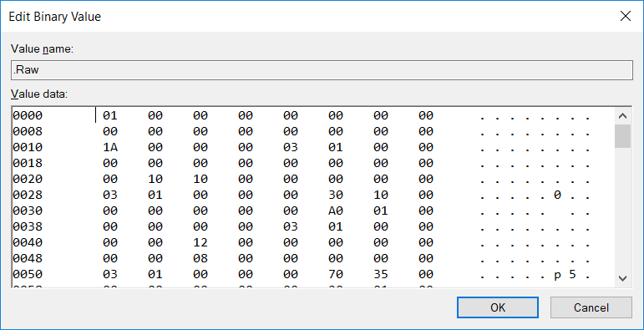Image resolution: width=644 pixels, height=330 pixels.
Task: Click the 01 byte at offset 0000
Action: tap(110, 116)
